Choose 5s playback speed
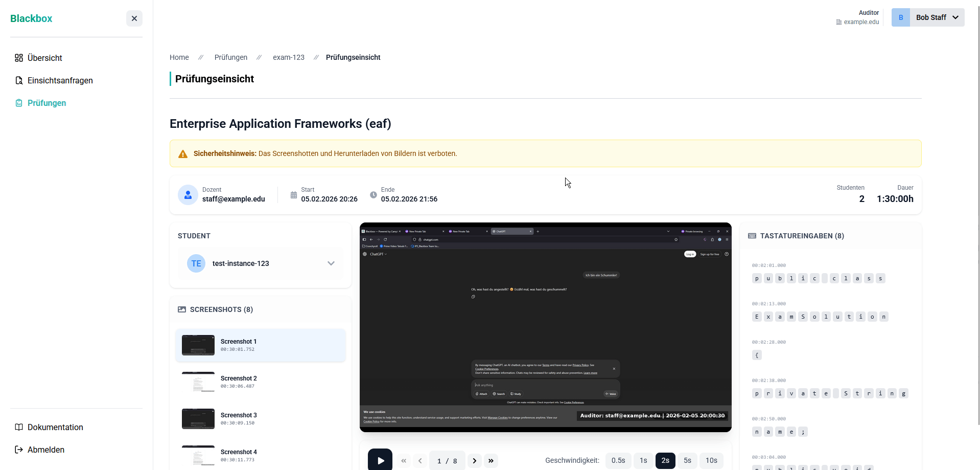This screenshot has height=470, width=980. point(688,461)
